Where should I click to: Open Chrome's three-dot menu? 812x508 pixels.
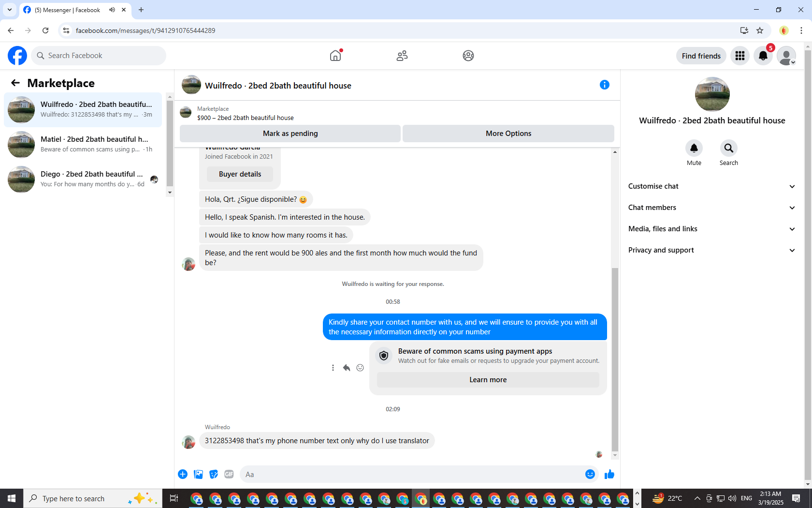click(801, 30)
